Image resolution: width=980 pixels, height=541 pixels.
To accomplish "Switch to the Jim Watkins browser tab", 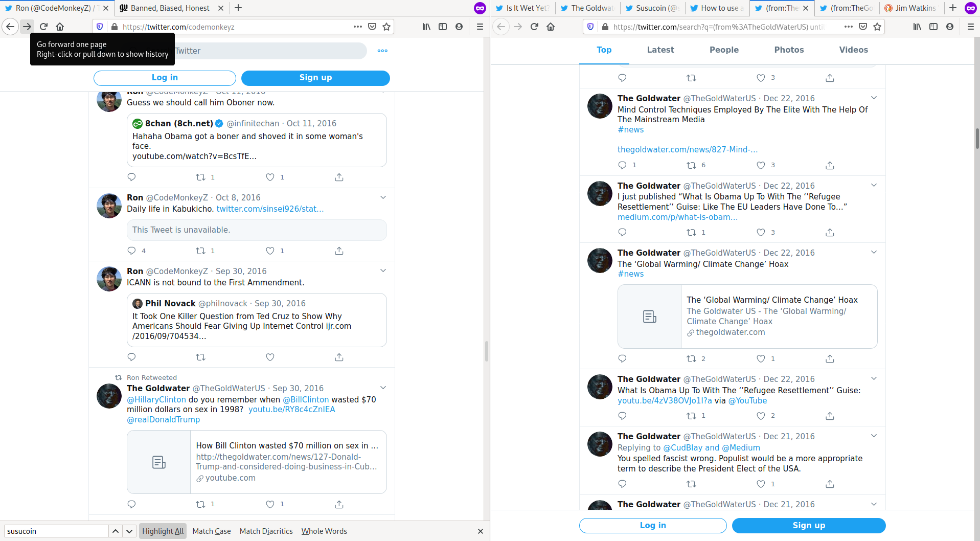I will [911, 8].
